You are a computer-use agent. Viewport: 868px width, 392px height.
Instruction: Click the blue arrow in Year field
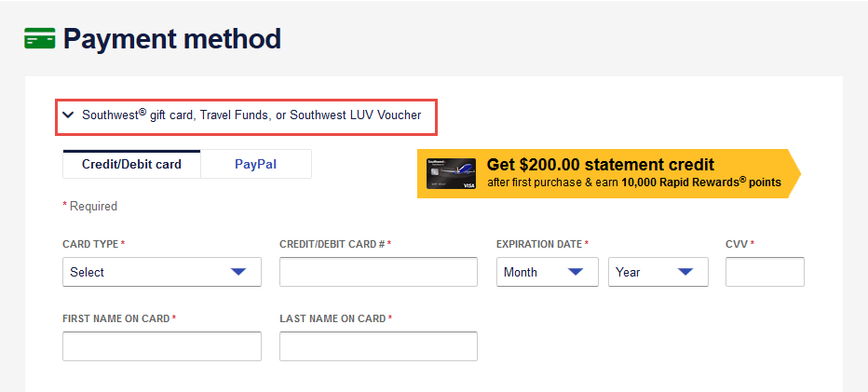pos(685,272)
